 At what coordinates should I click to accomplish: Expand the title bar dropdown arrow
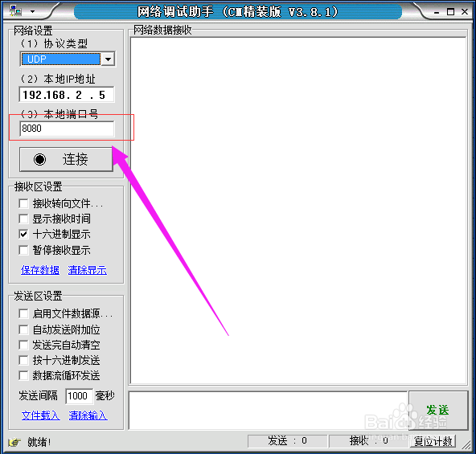(x=32, y=12)
